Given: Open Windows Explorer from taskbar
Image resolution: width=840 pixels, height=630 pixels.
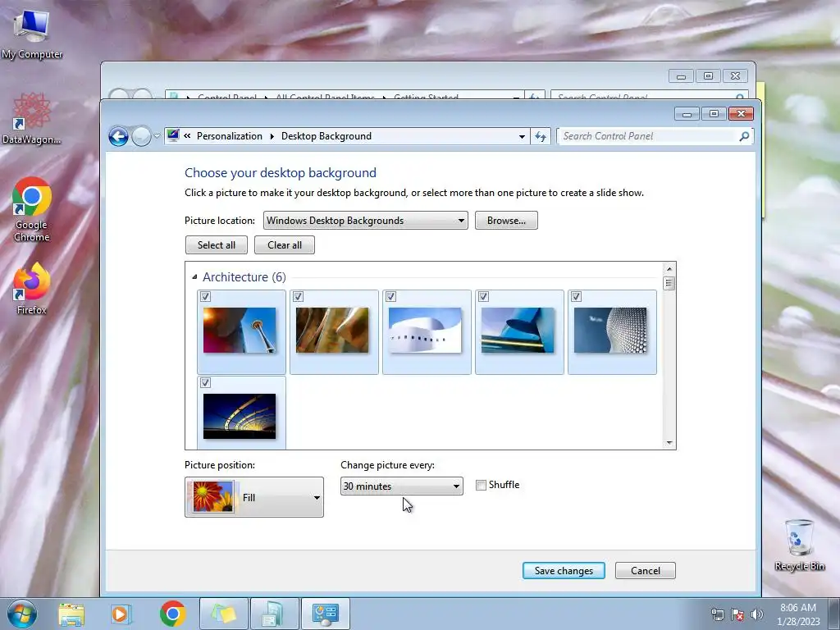Looking at the screenshot, I should tap(71, 614).
